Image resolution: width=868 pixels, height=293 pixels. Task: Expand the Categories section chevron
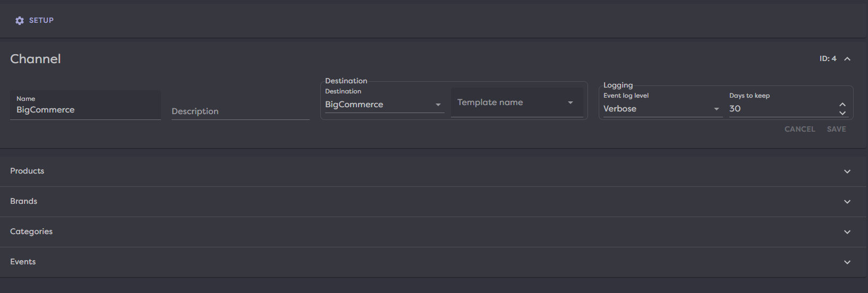pos(847,232)
